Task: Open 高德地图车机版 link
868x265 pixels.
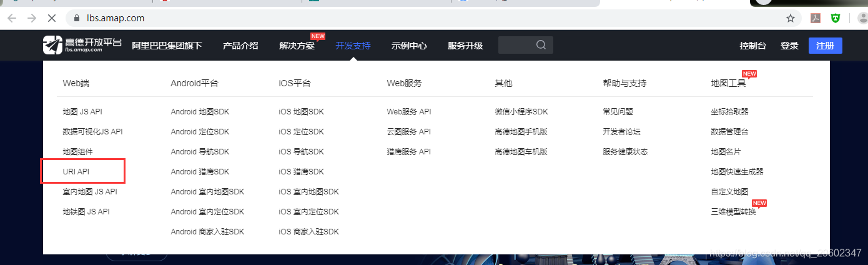Action: [521, 152]
